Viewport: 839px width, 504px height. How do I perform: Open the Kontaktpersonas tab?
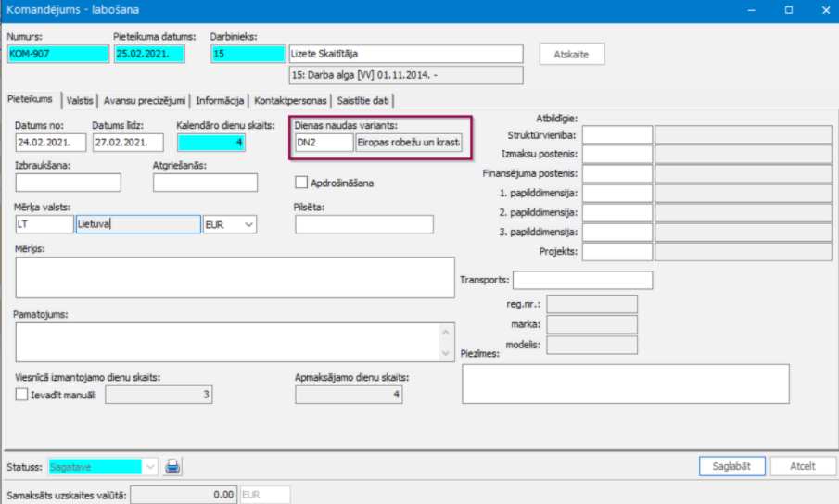(x=290, y=100)
